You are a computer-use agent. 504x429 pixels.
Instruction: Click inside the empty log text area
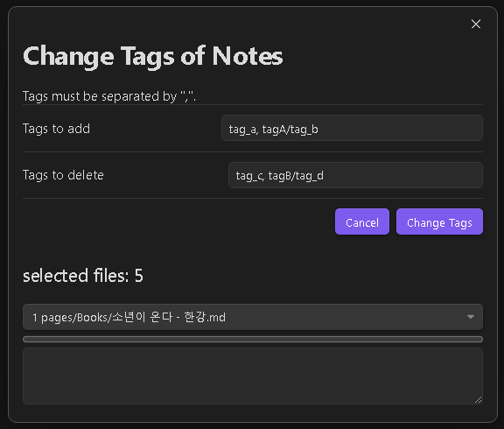(x=253, y=376)
